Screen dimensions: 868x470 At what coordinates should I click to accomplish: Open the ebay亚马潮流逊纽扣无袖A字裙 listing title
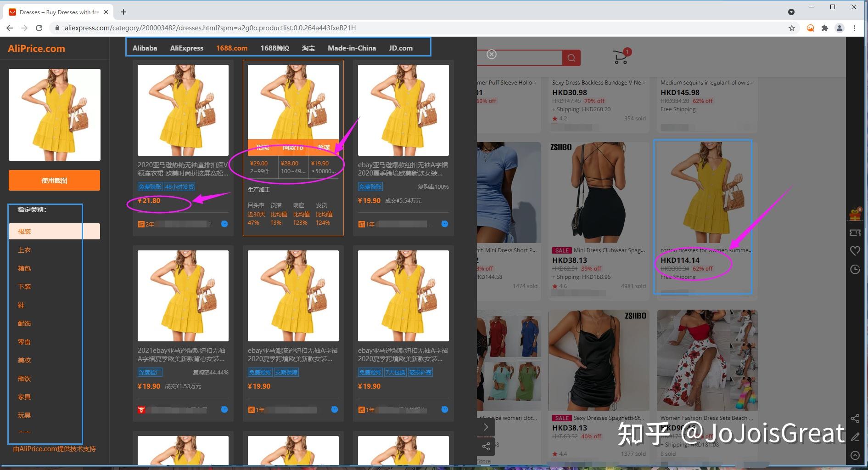(x=293, y=354)
